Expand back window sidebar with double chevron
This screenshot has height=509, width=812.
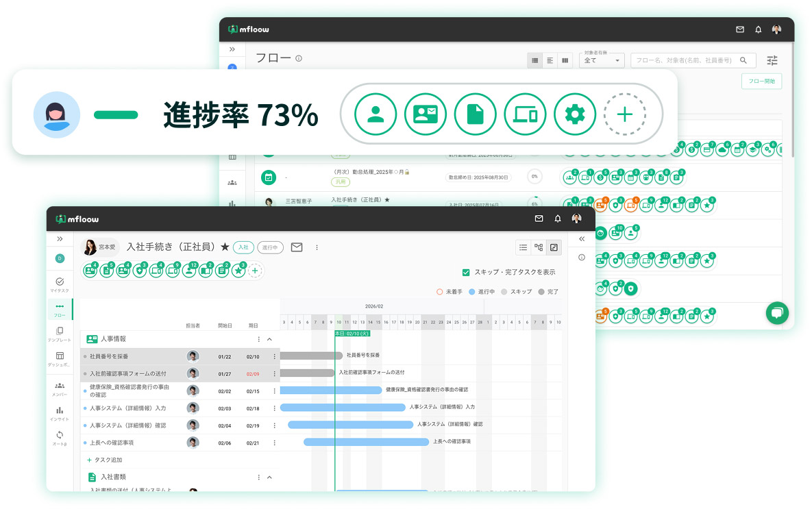(232, 49)
